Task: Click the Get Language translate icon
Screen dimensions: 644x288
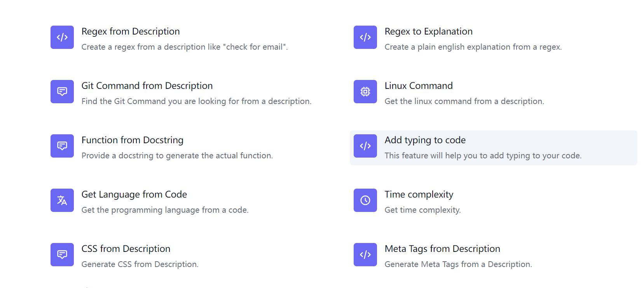Action: pos(62,200)
